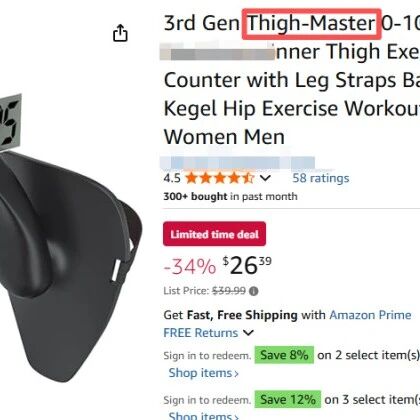Viewport: 420px width, 420px height.
Task: Click the Limited time deal badge
Action: click(x=214, y=234)
